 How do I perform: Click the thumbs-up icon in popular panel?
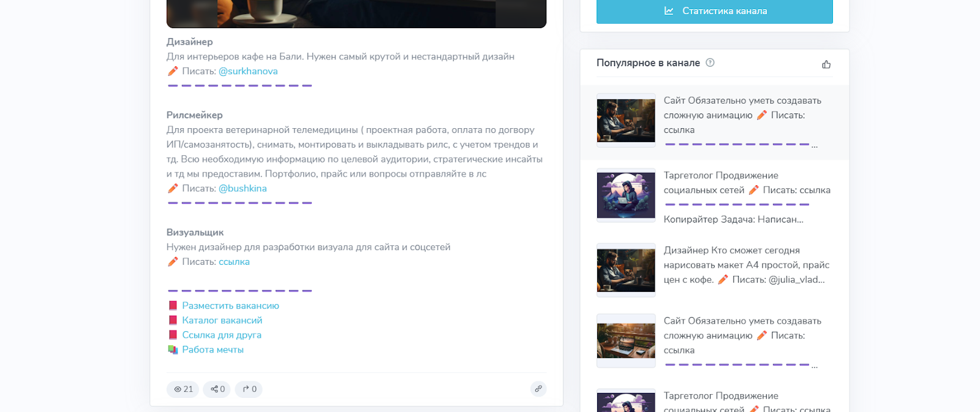826,64
